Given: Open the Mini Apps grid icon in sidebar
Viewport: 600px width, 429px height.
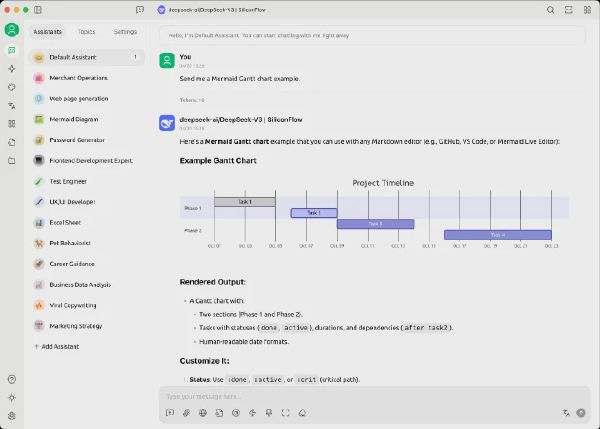Looking at the screenshot, I should point(12,124).
